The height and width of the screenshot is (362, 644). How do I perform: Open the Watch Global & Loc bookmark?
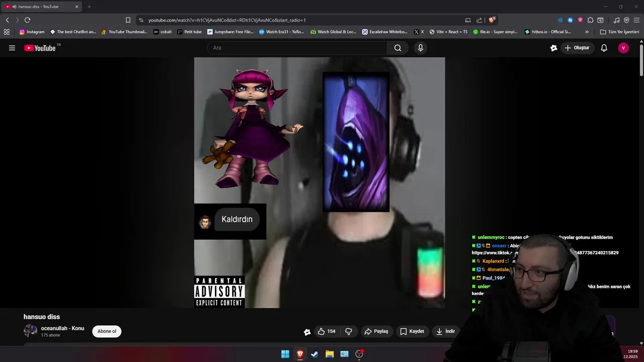(333, 32)
